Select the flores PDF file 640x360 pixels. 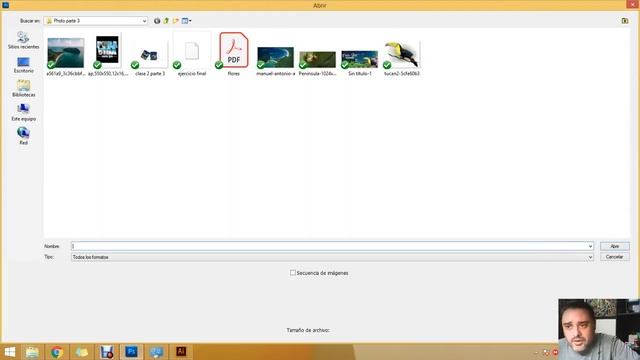point(233,50)
